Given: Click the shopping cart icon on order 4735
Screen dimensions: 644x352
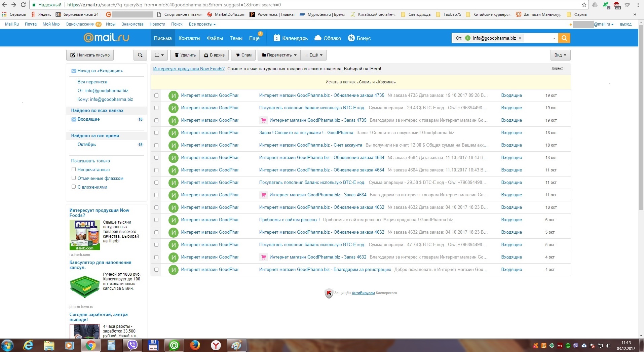Looking at the screenshot, I should pyautogui.click(x=264, y=120).
